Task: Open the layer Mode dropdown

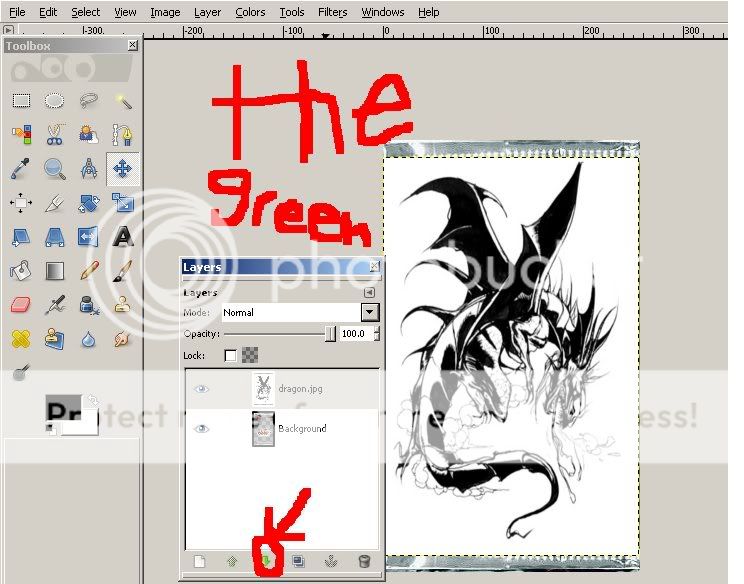Action: (x=370, y=312)
